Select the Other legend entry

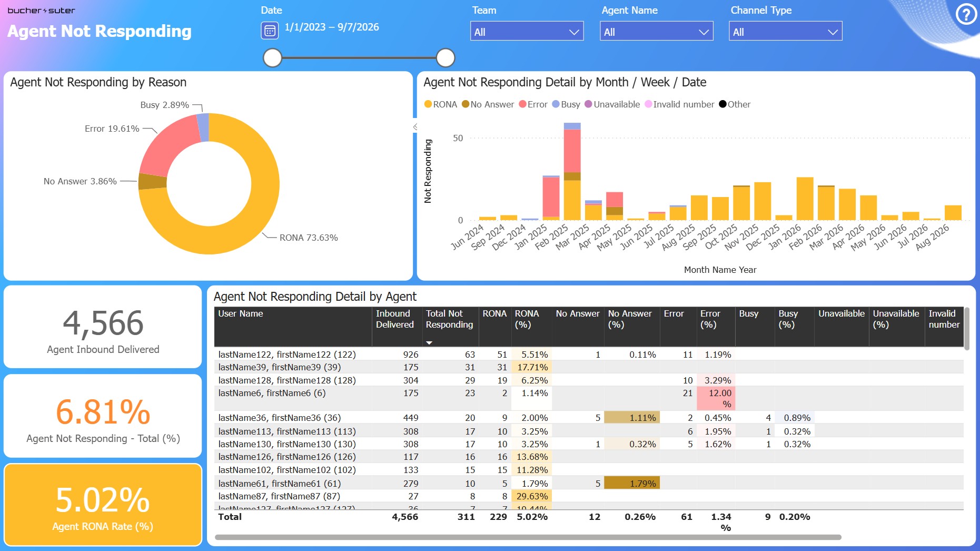point(735,104)
